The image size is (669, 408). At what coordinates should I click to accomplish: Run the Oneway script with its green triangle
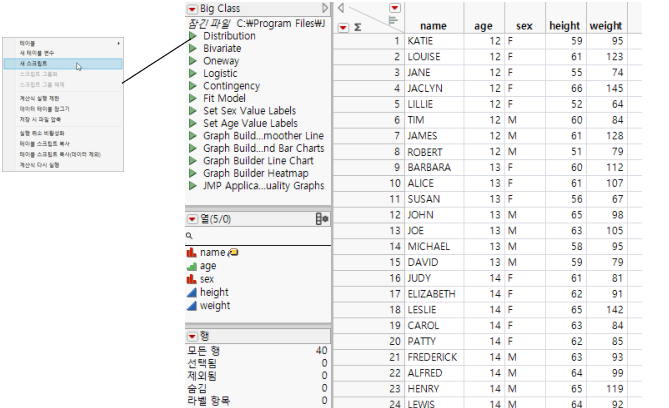coord(193,61)
